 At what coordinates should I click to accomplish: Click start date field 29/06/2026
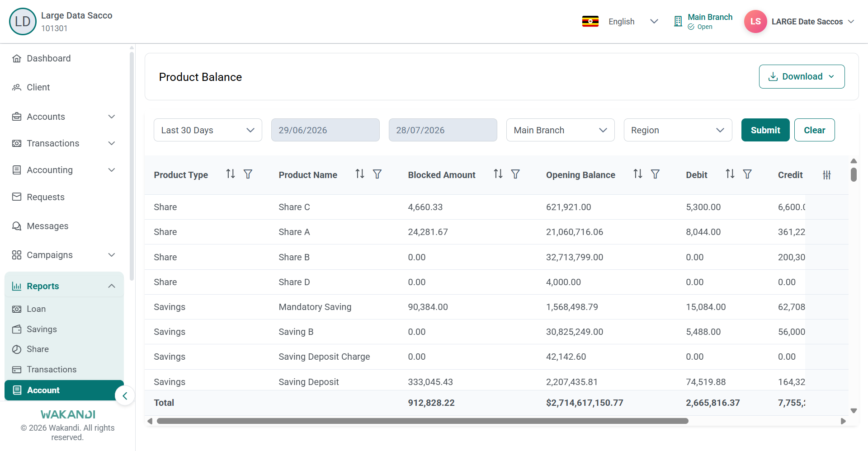(x=325, y=130)
